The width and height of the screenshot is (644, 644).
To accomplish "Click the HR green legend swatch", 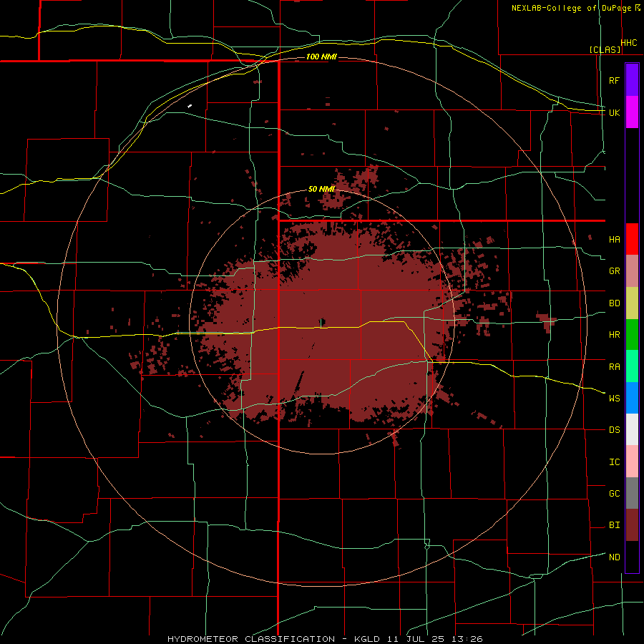I will point(632,334).
